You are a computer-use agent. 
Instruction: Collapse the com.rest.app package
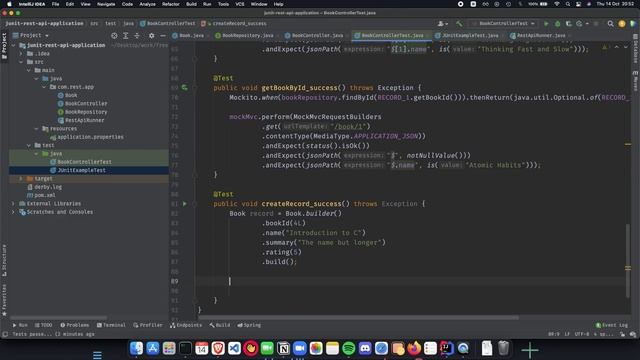point(44,87)
